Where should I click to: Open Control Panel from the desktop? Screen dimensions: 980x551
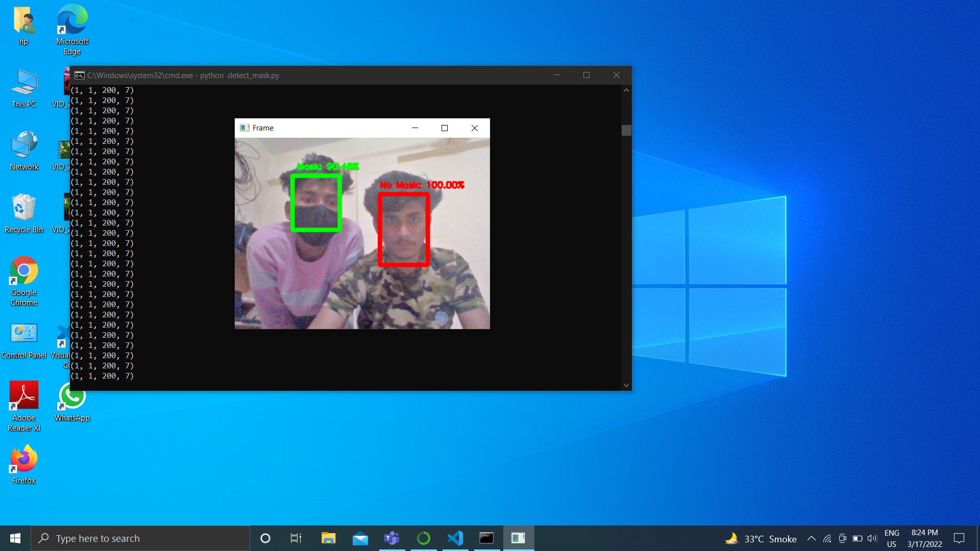[x=23, y=334]
